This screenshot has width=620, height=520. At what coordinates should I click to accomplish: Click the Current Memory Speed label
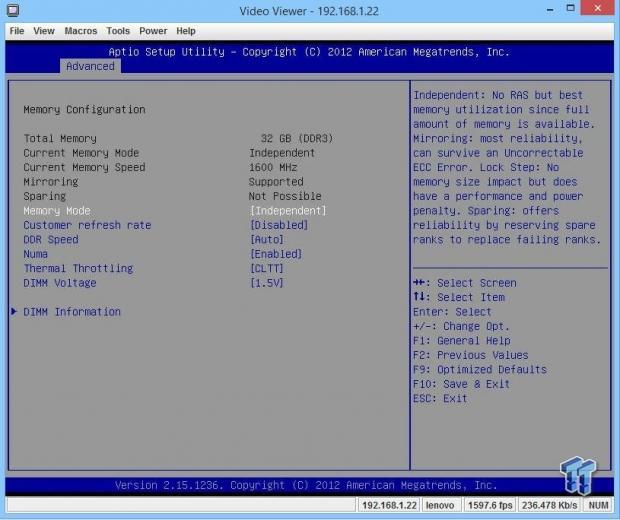(x=84, y=167)
